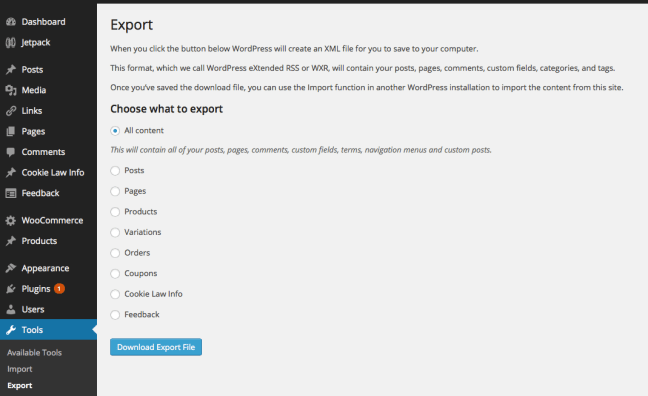Click the Choose what to export heading
Image resolution: width=648 pixels, height=396 pixels.
[x=166, y=109]
